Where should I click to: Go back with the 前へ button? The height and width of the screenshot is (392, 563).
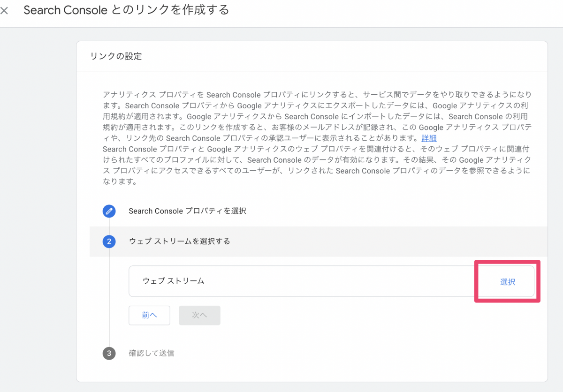click(x=149, y=315)
